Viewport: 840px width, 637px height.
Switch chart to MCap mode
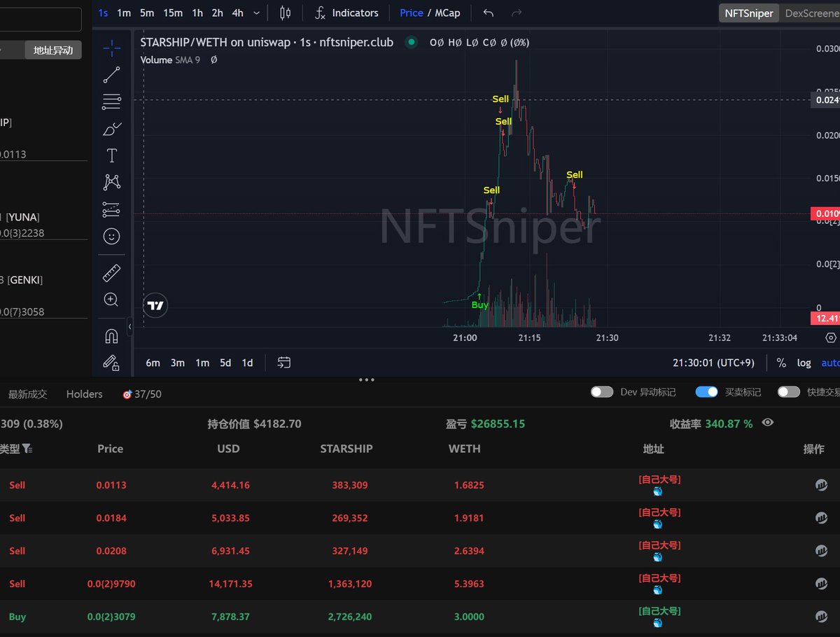[x=447, y=13]
